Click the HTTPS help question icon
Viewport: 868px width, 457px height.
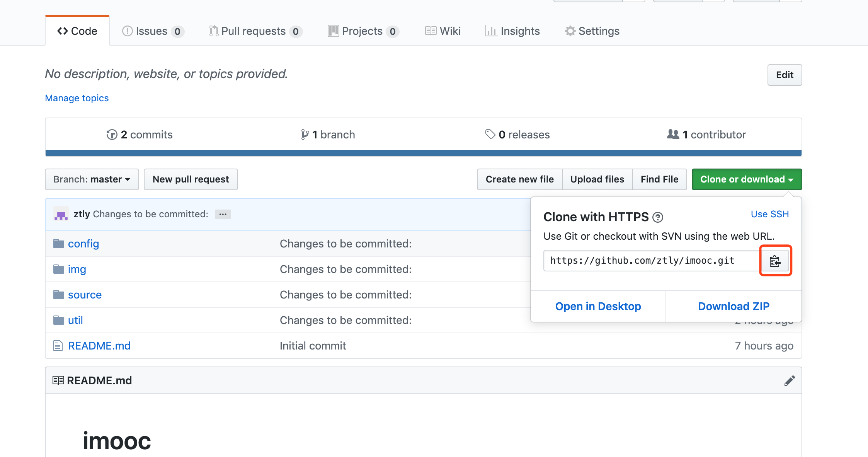click(657, 217)
